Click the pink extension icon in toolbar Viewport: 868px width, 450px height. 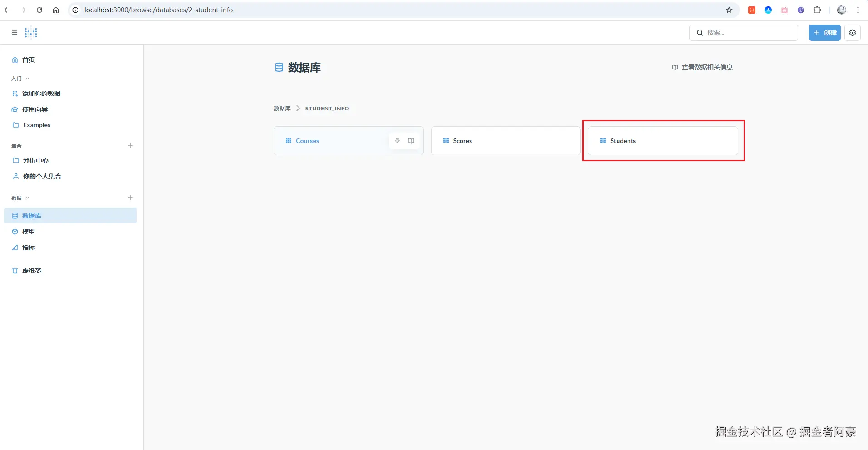(785, 10)
